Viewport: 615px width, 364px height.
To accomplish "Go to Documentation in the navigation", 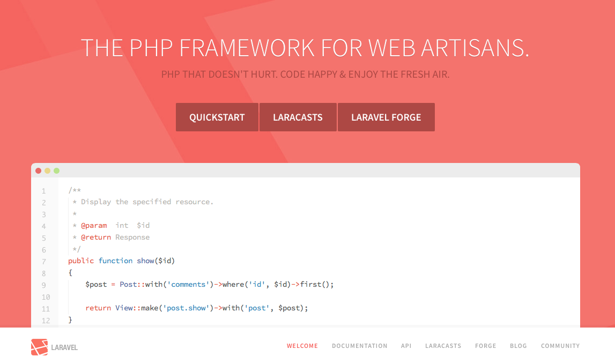I will [x=359, y=346].
